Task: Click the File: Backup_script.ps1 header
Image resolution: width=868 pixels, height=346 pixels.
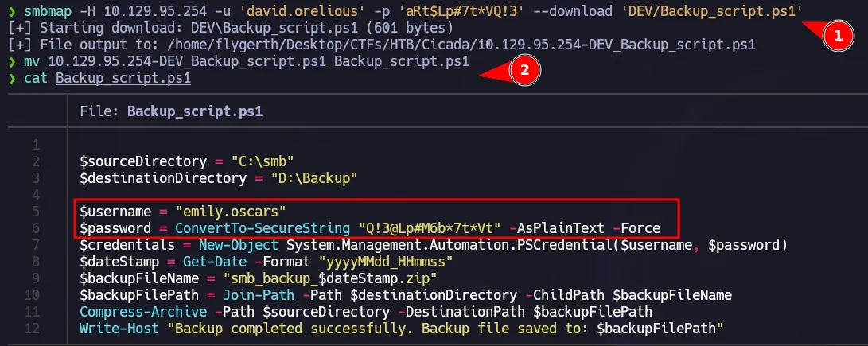Action: [171, 112]
